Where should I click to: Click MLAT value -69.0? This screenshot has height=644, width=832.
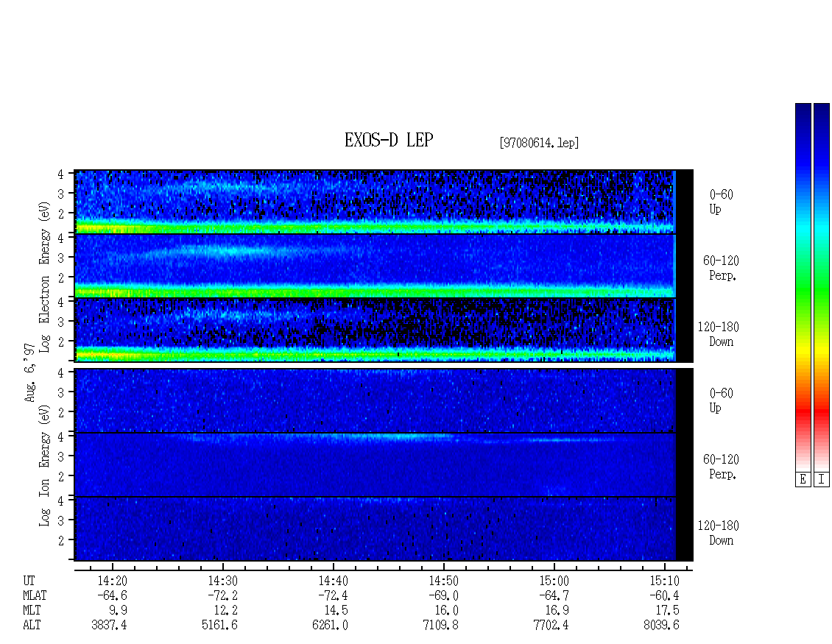pos(442,595)
